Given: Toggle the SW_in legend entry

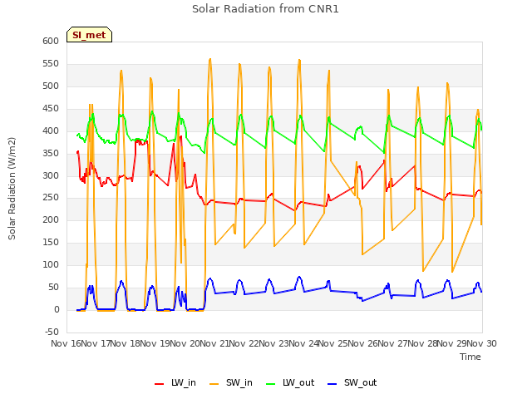Looking at the screenshot, I should pyautogui.click(x=231, y=382).
